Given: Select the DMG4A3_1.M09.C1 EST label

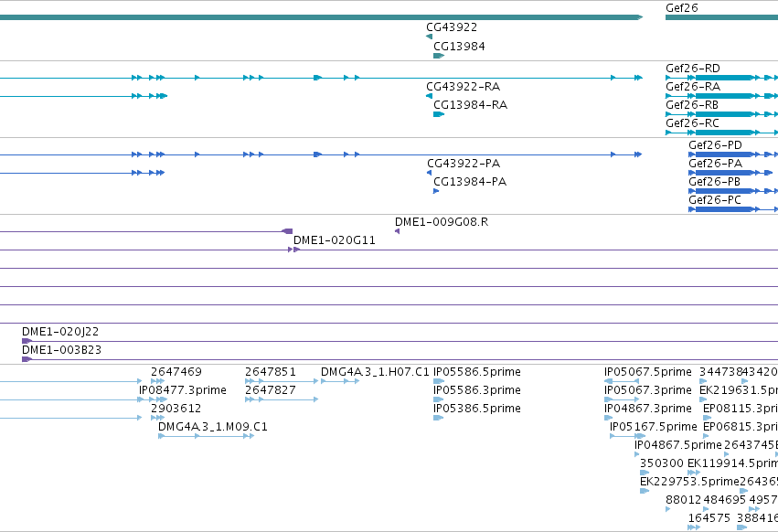Looking at the screenshot, I should 213,427.
